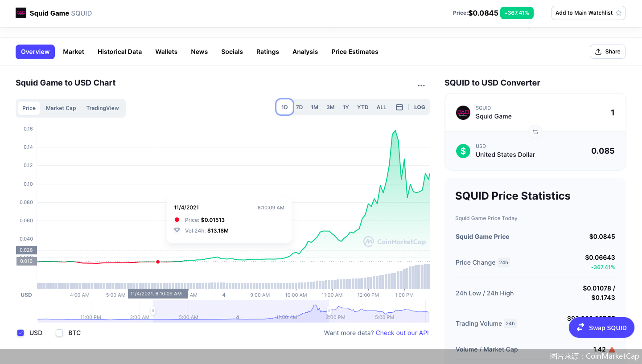Click the left handle of chart range slider
Image resolution: width=642 pixels, height=364 pixels.
153,311
